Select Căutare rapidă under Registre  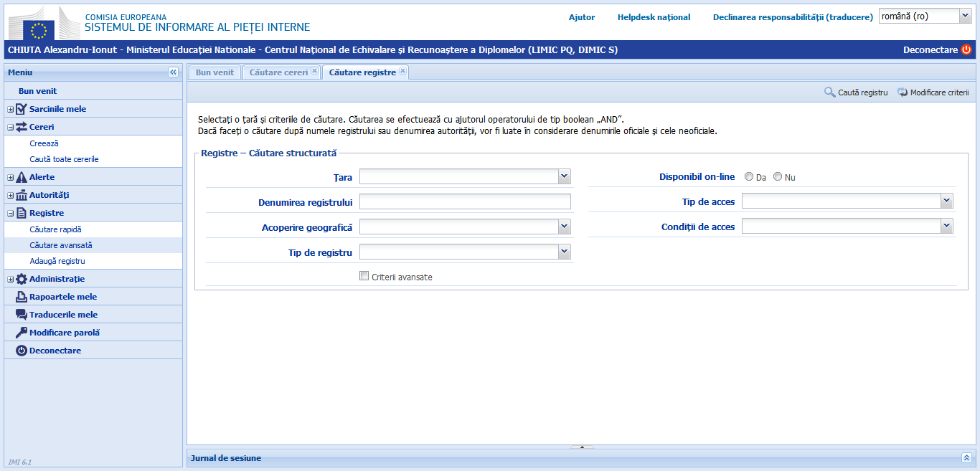(x=55, y=229)
